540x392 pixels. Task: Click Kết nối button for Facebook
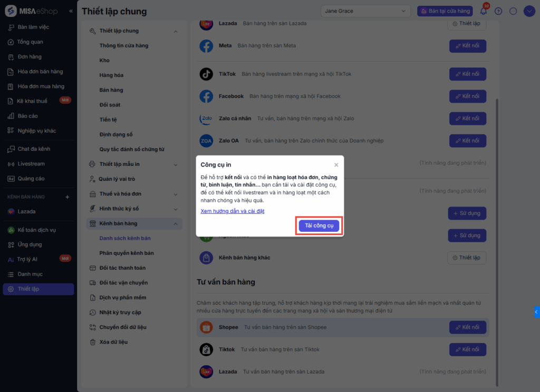click(467, 96)
